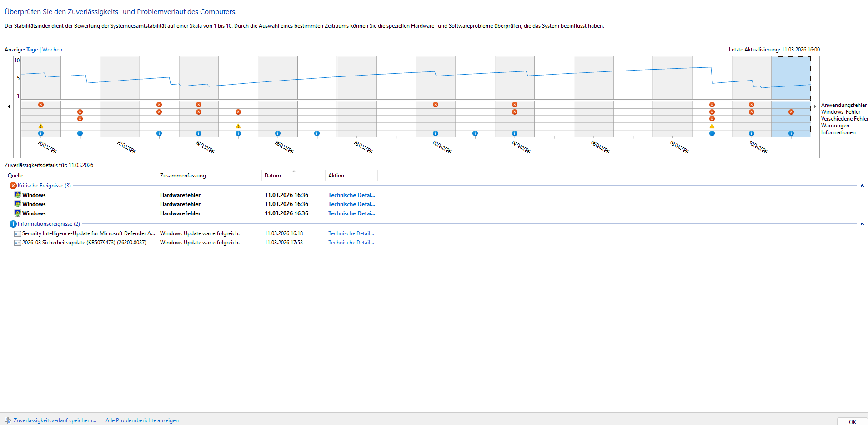Viewport: 868px width, 425px height.
Task: Click the application failure icon for 04.03.2026
Action: [x=515, y=105]
